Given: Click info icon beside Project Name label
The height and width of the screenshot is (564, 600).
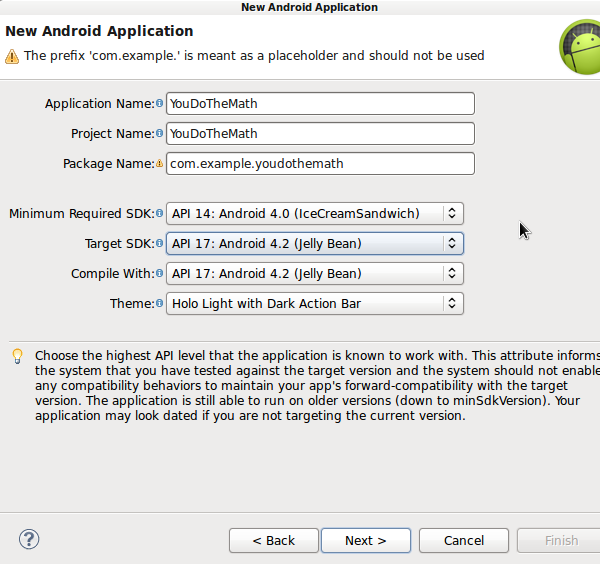Looking at the screenshot, I should pos(159,134).
